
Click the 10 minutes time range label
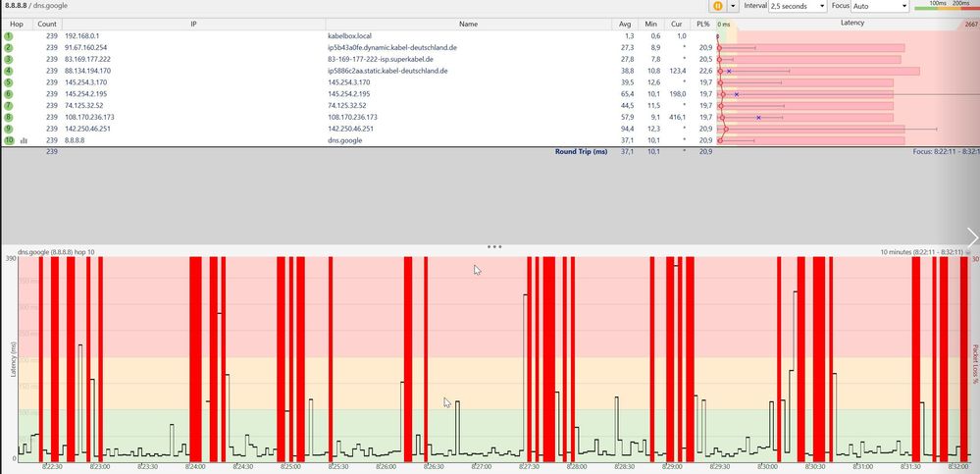(922, 252)
